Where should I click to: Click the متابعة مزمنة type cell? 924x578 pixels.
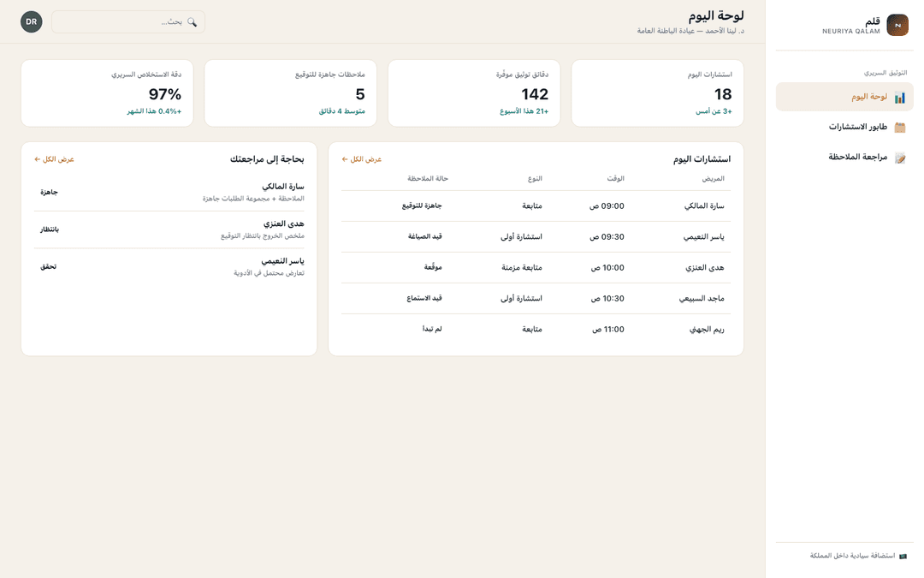click(522, 267)
